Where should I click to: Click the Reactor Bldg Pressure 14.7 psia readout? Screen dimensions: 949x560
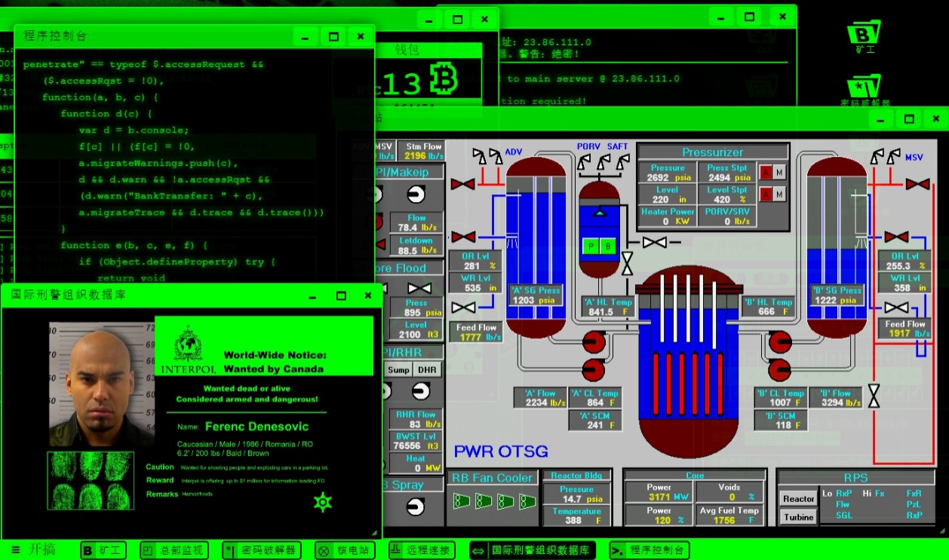click(x=576, y=494)
